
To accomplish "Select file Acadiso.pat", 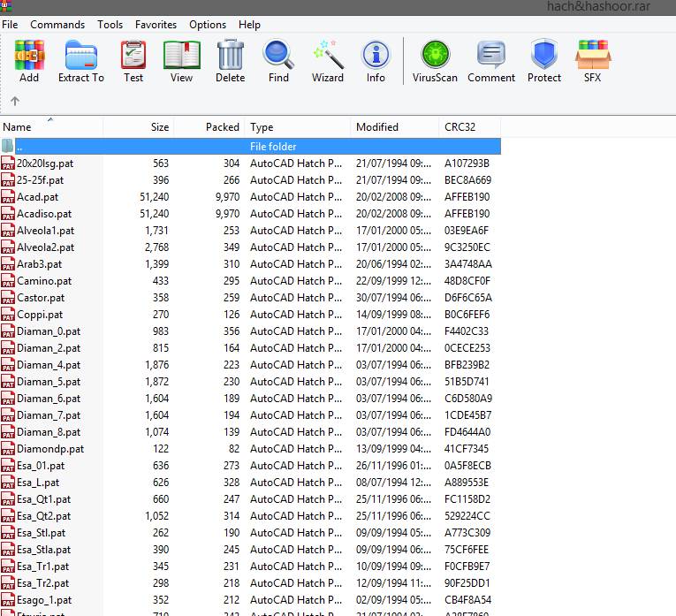I will point(44,214).
